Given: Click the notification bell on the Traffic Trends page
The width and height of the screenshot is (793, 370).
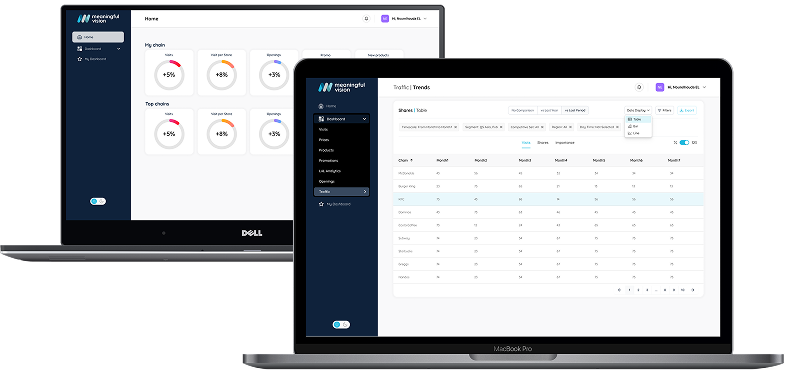Looking at the screenshot, I should (639, 87).
